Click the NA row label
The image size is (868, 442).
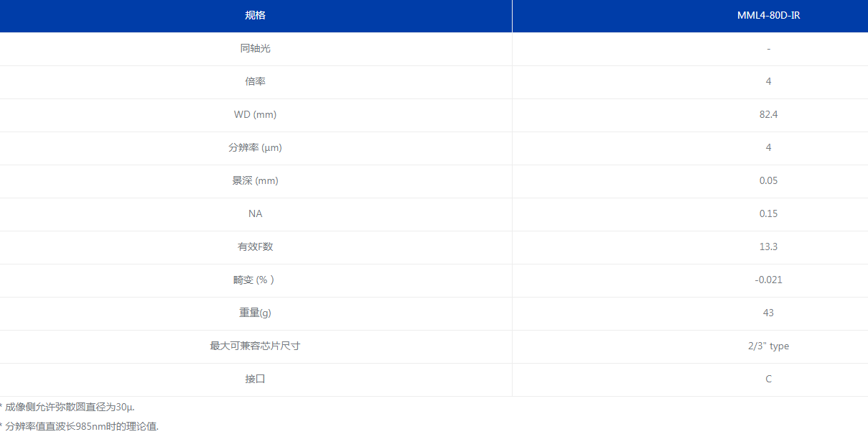coord(255,213)
